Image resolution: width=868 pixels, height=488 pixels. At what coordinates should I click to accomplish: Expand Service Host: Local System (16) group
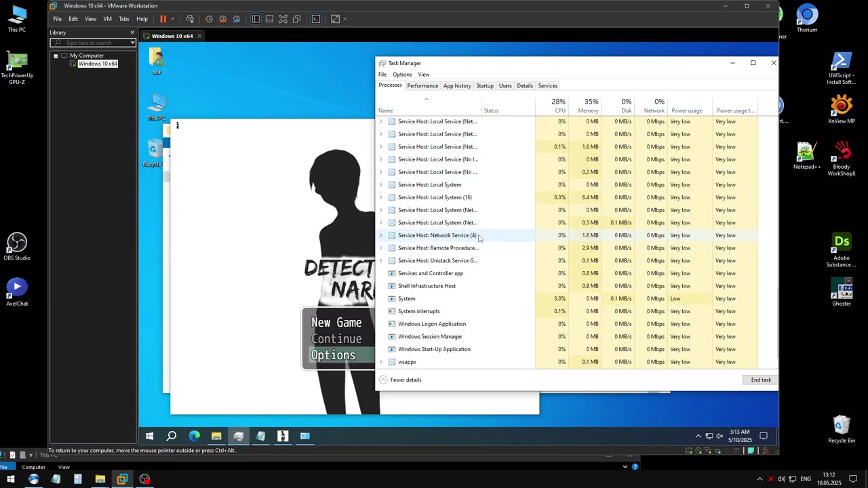pos(380,197)
